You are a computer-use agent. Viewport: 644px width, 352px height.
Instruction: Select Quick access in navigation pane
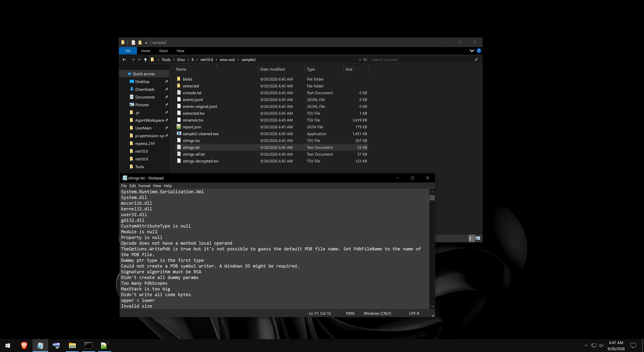pos(143,74)
